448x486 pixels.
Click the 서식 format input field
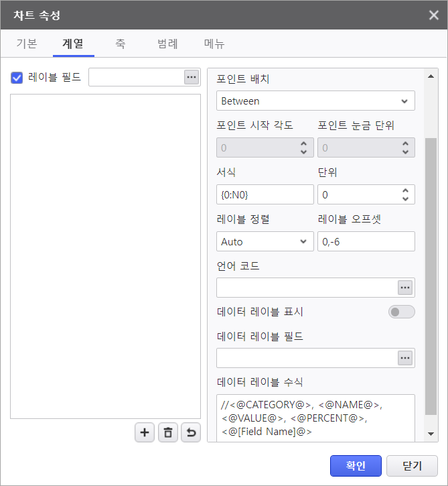[265, 194]
